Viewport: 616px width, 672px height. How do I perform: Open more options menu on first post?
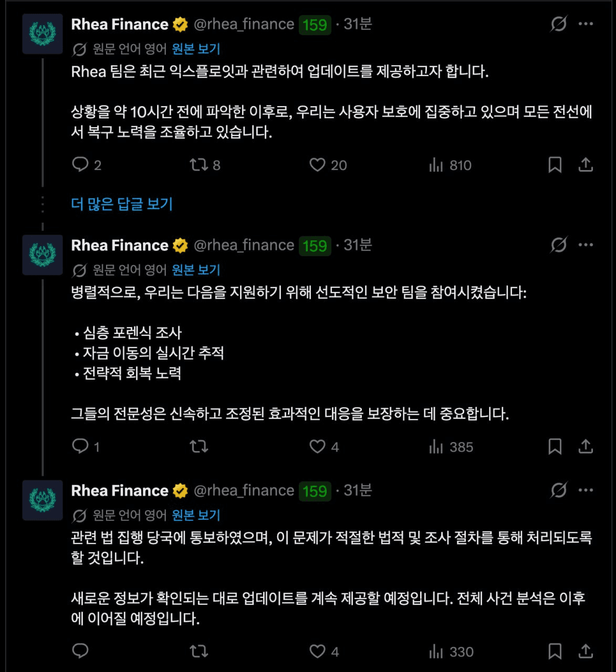click(x=586, y=24)
